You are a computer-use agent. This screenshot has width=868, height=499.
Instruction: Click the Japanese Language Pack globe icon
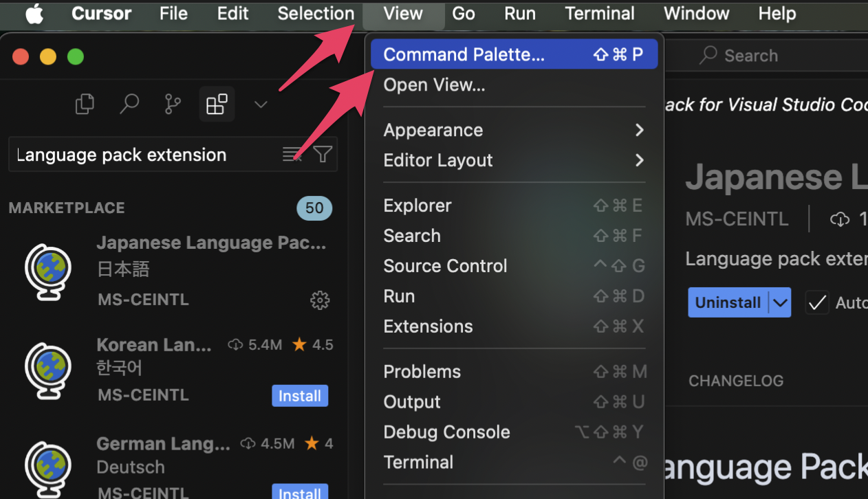click(x=48, y=271)
